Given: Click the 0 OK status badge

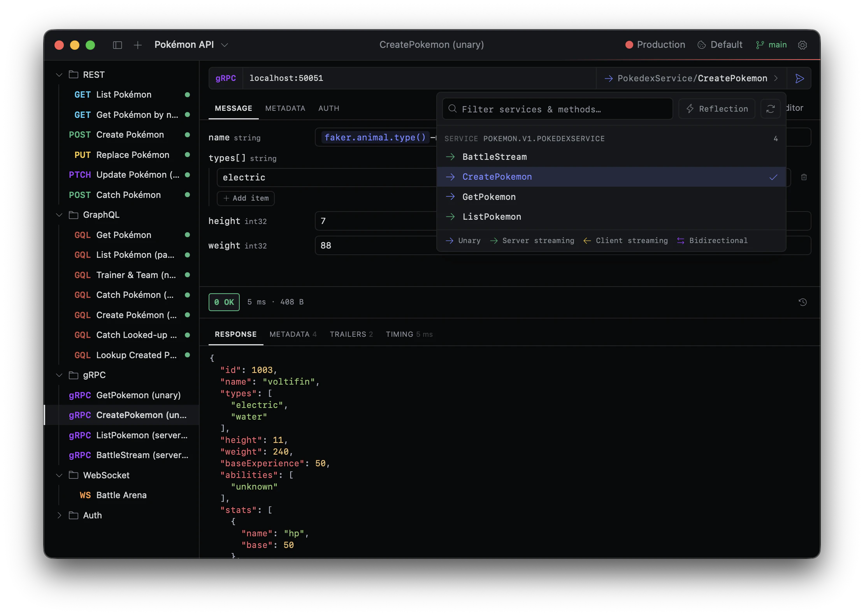Looking at the screenshot, I should 224,302.
